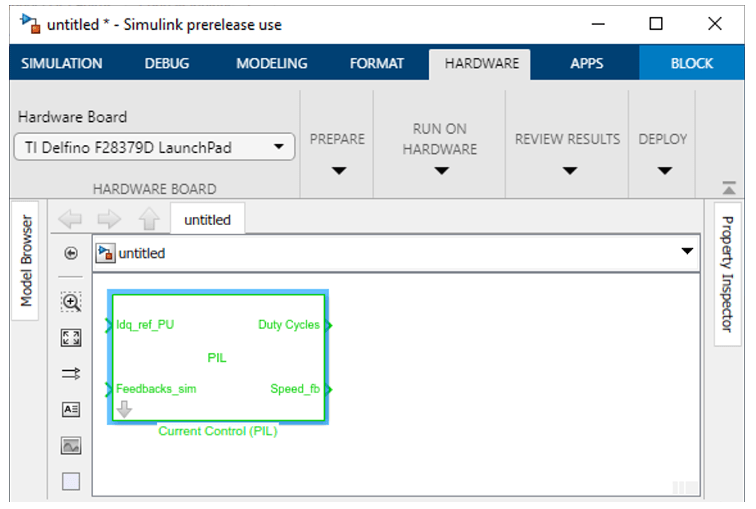Select the Current Control (PIL) block
Viewport: 756px width, 509px height.
(218, 358)
